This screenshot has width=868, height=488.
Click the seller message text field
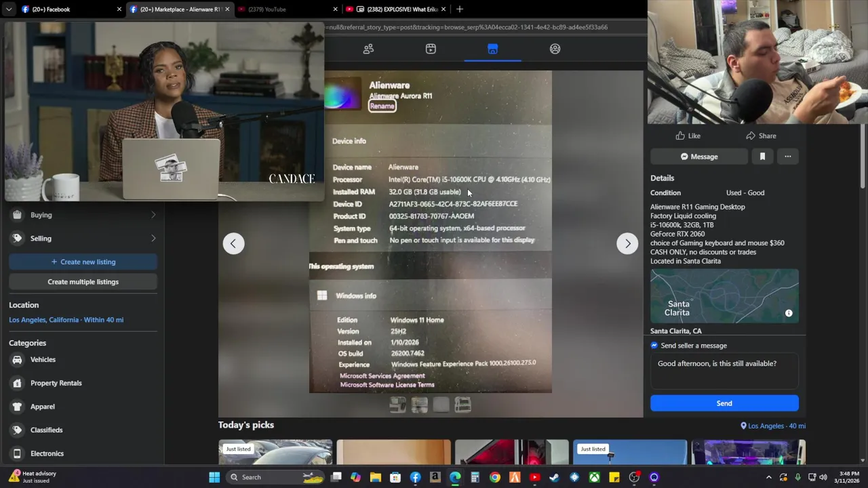[724, 371]
